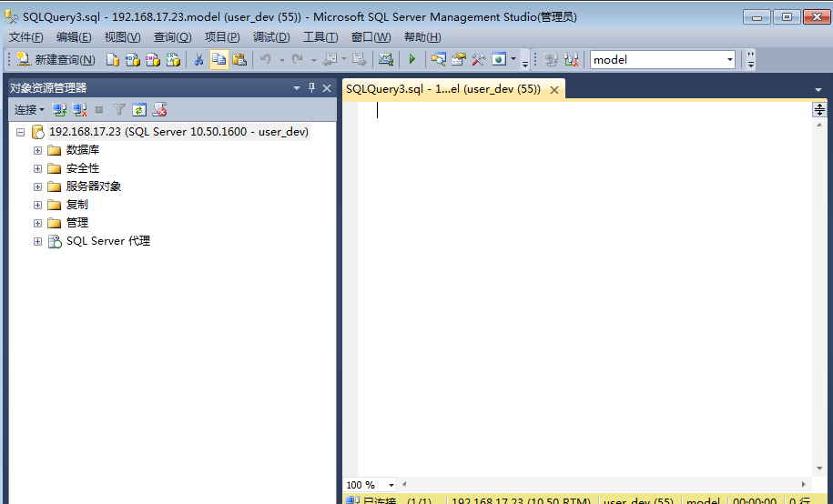Click the green Start/Execute arrow
The height and width of the screenshot is (504, 833).
[x=412, y=59]
